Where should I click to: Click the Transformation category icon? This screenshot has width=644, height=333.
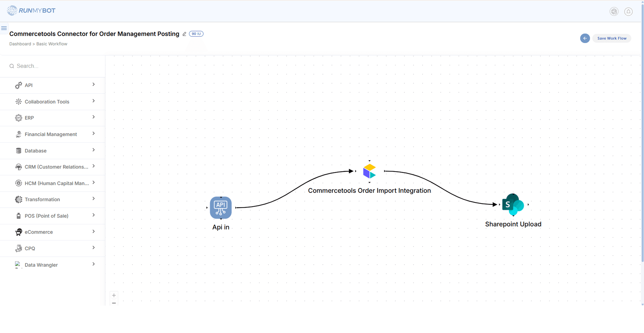tap(19, 200)
